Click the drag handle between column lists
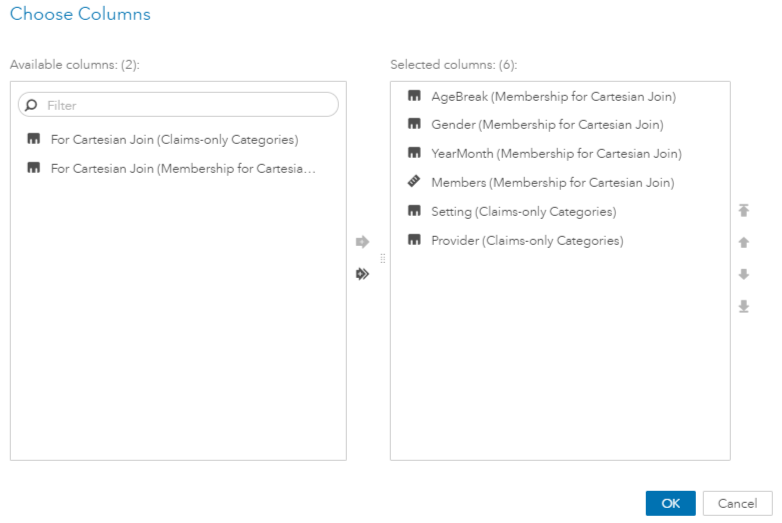The width and height of the screenshot is (782, 523). click(x=383, y=257)
